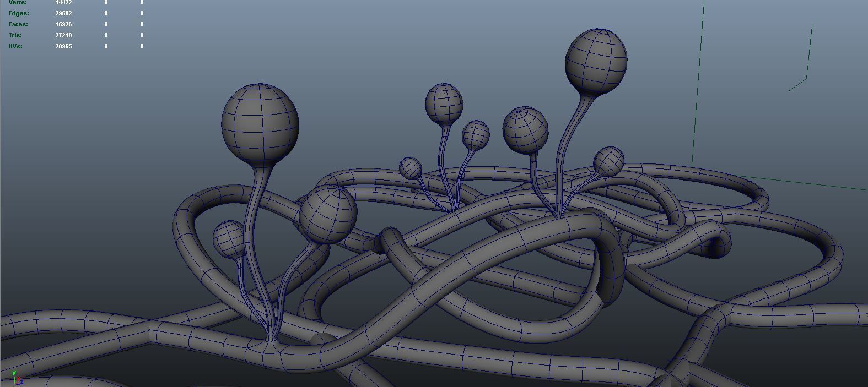868x387 pixels.
Task: Click the UVs label in the poly count HUD
Action: [x=15, y=46]
